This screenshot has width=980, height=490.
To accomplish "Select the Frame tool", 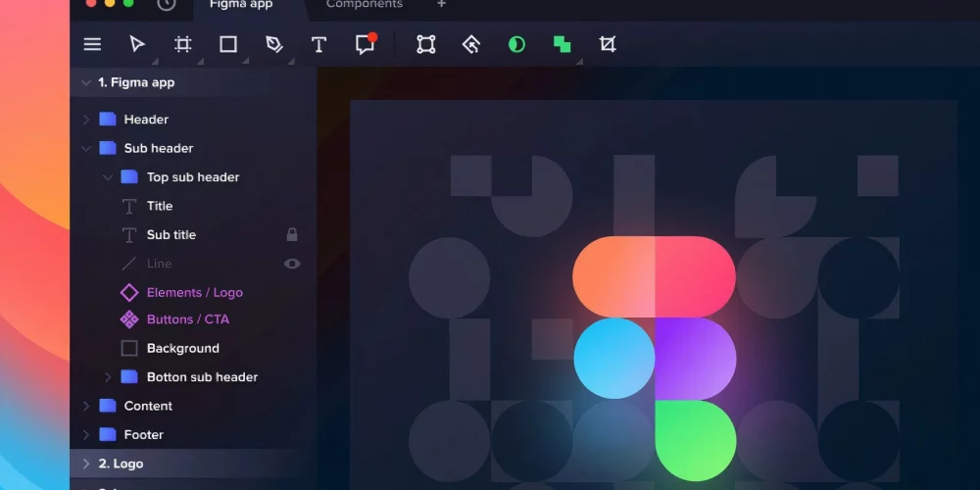I will (183, 44).
